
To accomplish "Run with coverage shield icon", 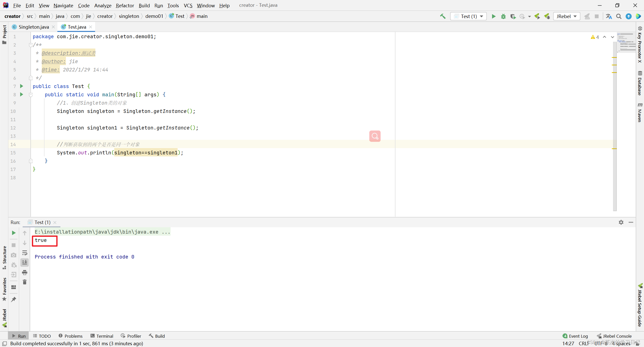I will click(513, 16).
